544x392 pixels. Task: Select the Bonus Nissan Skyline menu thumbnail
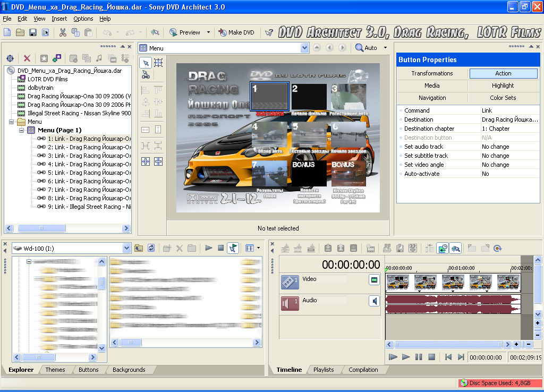[x=348, y=174]
